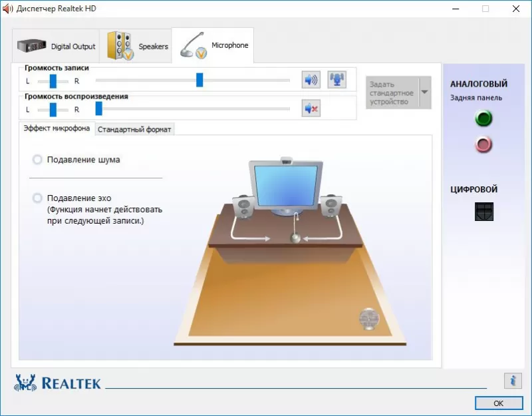Click the right desk speaker in illustration
532x416 pixels.
[x=331, y=206]
